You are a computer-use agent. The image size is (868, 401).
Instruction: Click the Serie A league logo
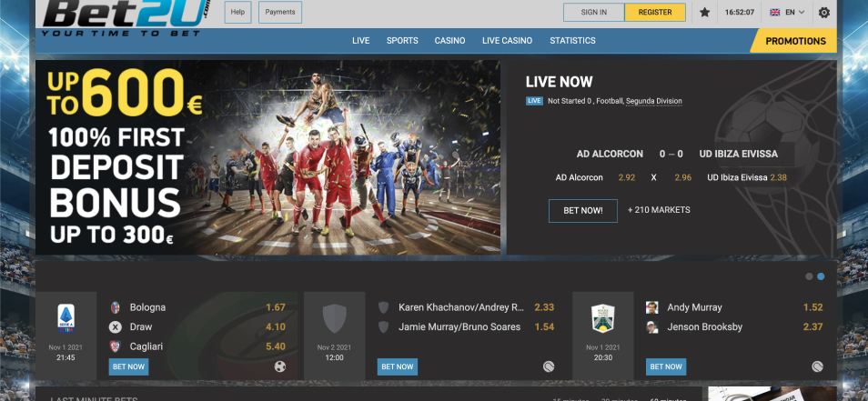point(66,318)
